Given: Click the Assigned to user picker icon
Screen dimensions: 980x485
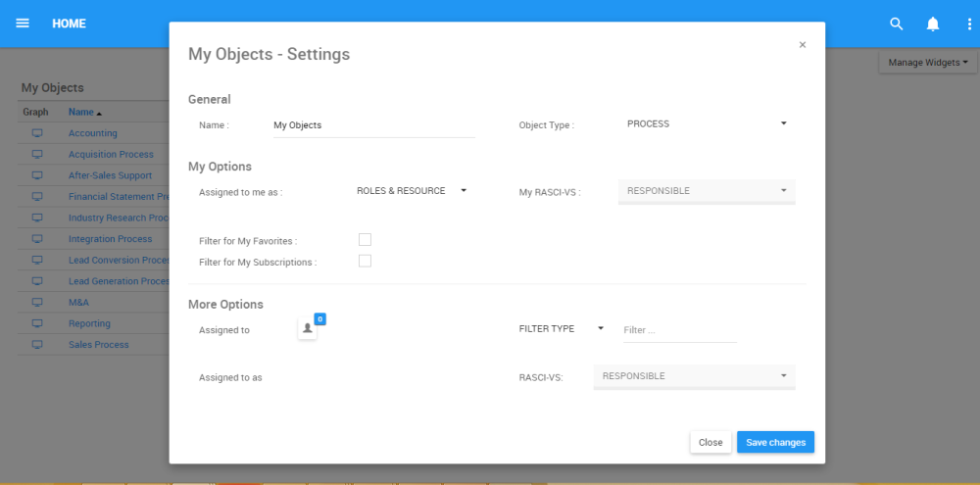Looking at the screenshot, I should click(308, 329).
